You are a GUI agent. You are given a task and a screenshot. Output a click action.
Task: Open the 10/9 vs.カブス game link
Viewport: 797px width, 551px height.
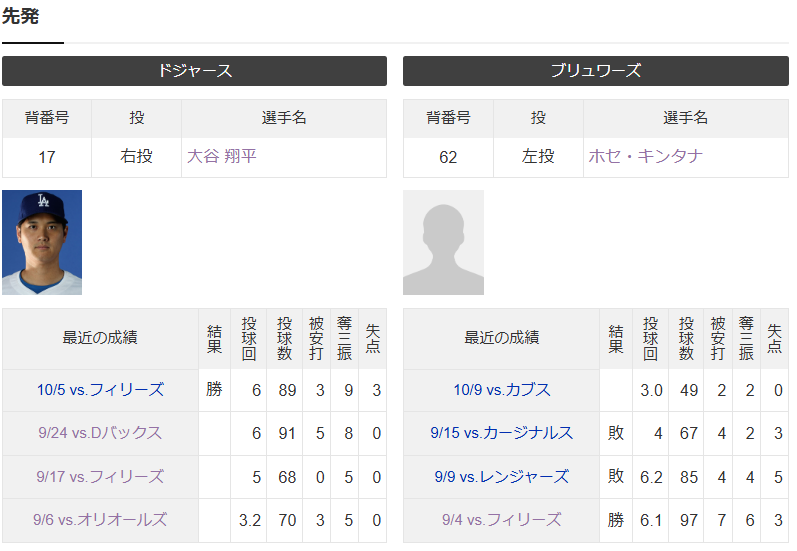click(x=501, y=390)
